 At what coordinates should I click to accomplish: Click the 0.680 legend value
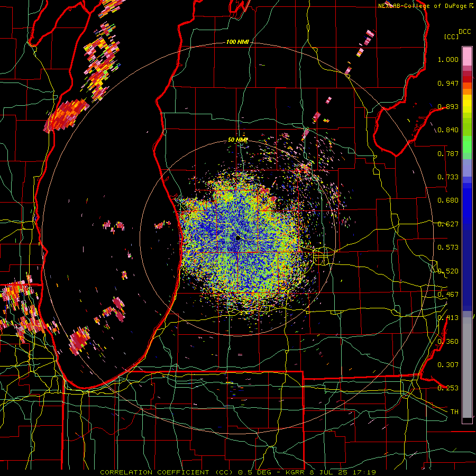point(448,200)
